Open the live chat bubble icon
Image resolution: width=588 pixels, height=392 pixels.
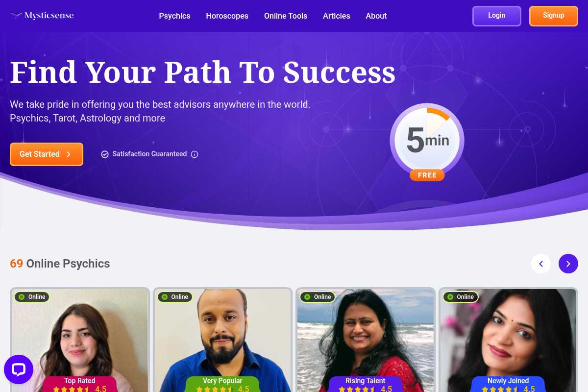coord(19,369)
